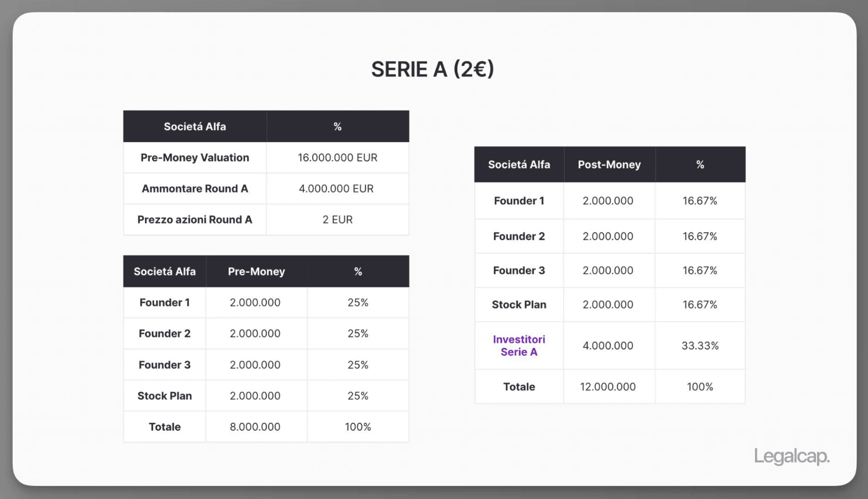Click the 'Post-Money' column header
The width and height of the screenshot is (868, 499).
coord(609,165)
